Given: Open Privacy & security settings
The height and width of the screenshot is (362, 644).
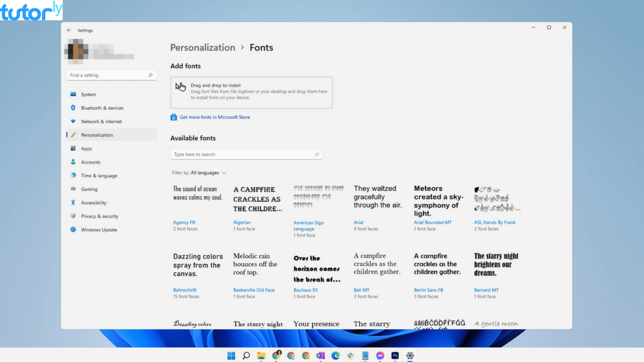Looking at the screenshot, I should pyautogui.click(x=111, y=216).
